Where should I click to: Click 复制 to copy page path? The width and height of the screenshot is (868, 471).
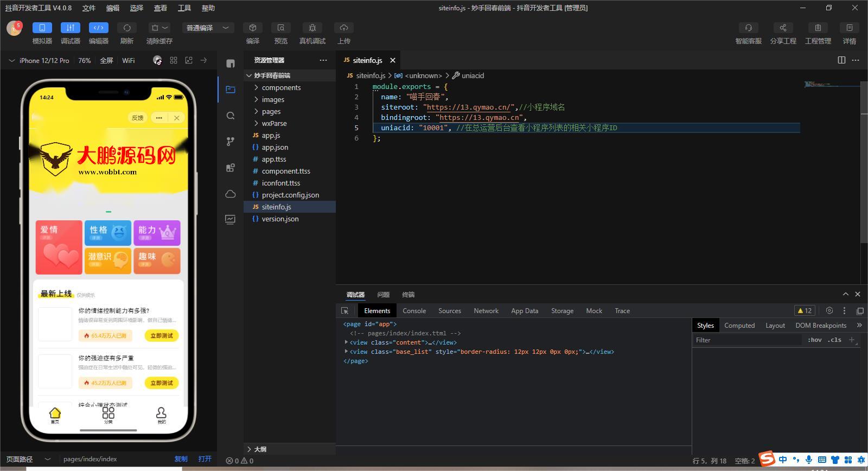coord(181,459)
